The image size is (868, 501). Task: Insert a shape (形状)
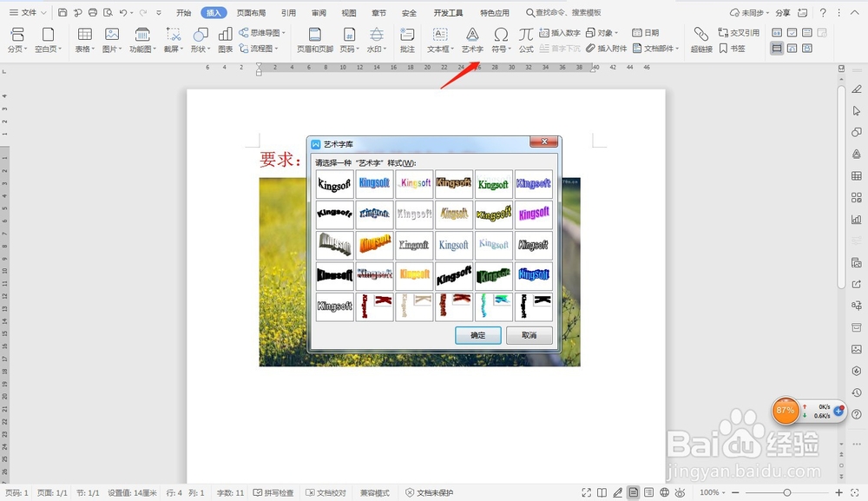(x=200, y=40)
